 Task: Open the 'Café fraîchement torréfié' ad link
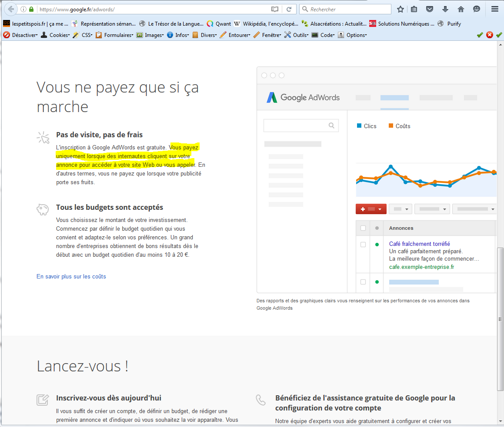pos(419,244)
